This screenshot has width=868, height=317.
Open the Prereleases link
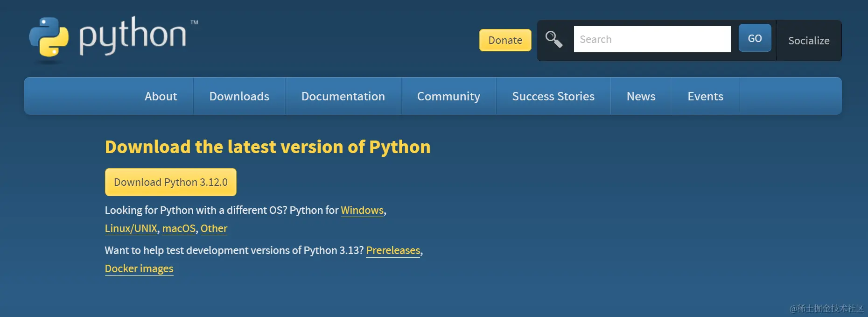[393, 250]
